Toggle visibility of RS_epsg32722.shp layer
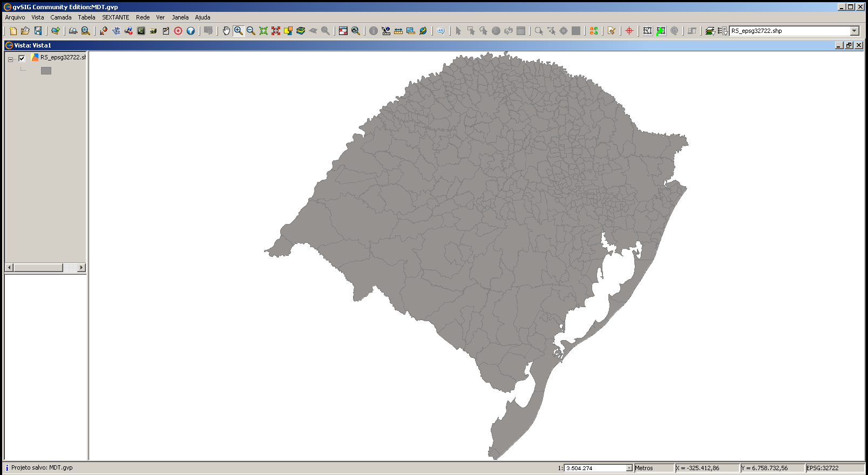The width and height of the screenshot is (868, 475). click(x=22, y=58)
